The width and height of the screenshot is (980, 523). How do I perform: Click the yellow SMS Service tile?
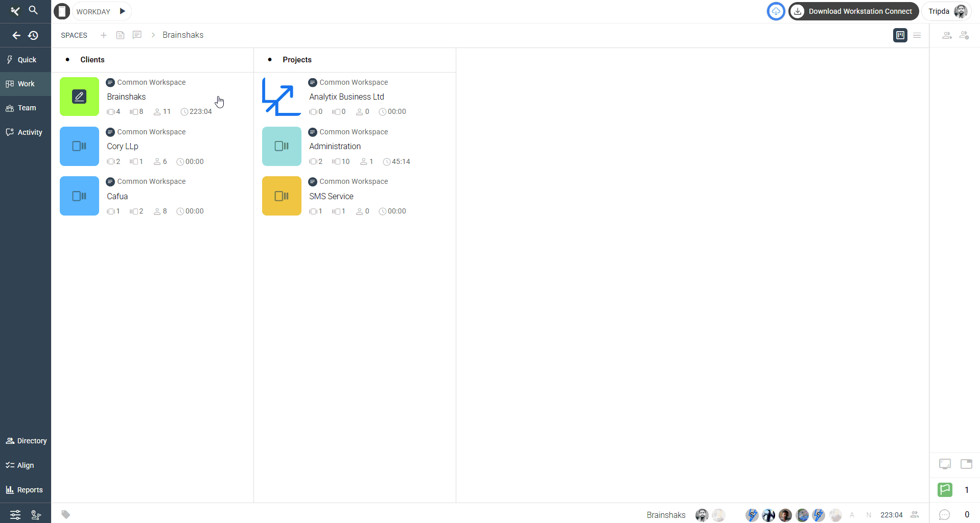pyautogui.click(x=282, y=196)
